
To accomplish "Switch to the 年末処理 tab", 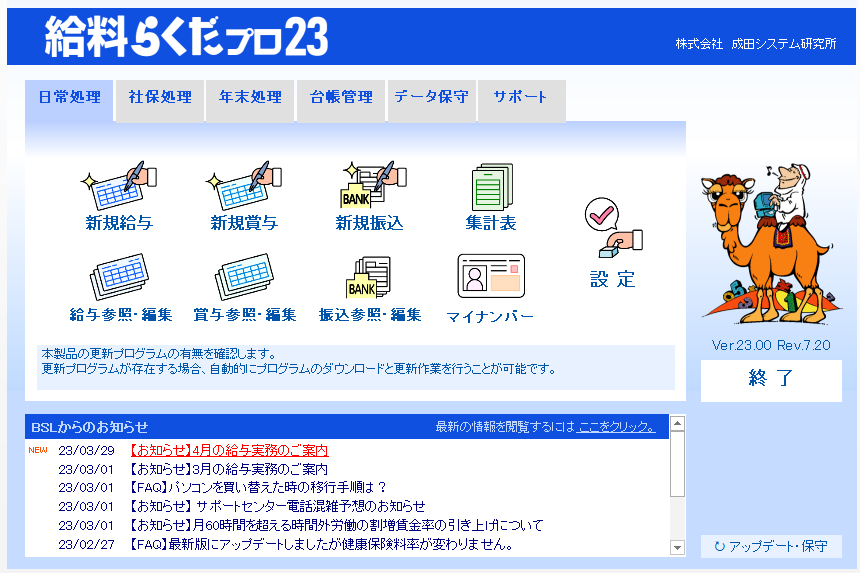I will (x=250, y=98).
